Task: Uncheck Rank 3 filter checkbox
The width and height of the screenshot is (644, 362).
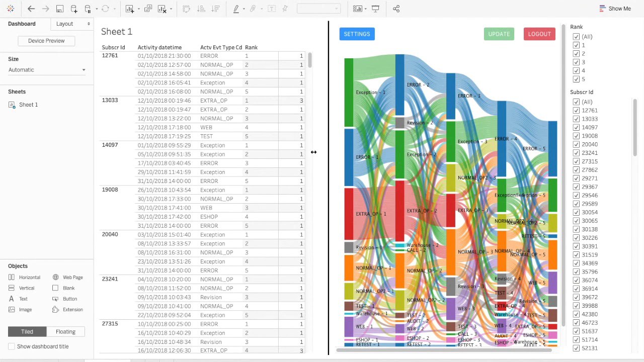Action: [x=576, y=62]
